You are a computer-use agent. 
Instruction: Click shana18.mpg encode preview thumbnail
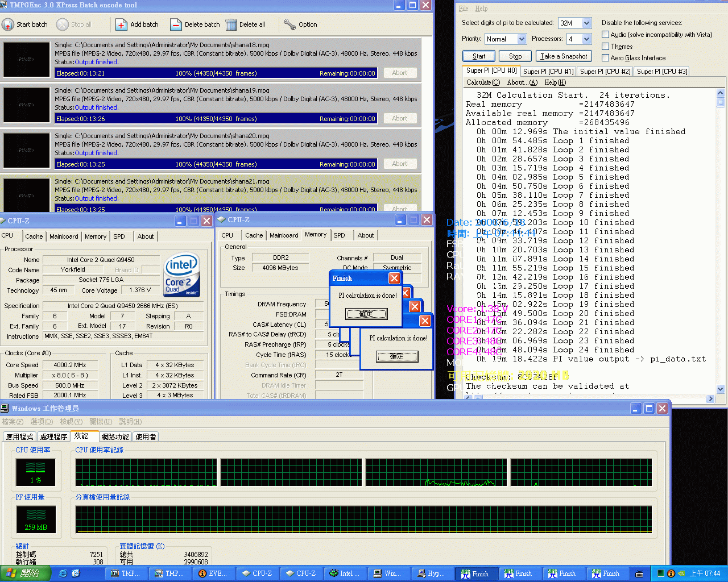(26, 59)
